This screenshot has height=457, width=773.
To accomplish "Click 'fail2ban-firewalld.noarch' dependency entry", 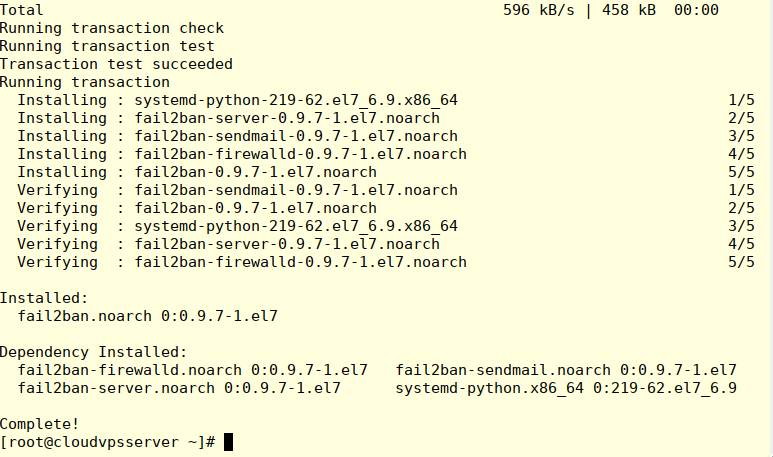I will (193, 370).
